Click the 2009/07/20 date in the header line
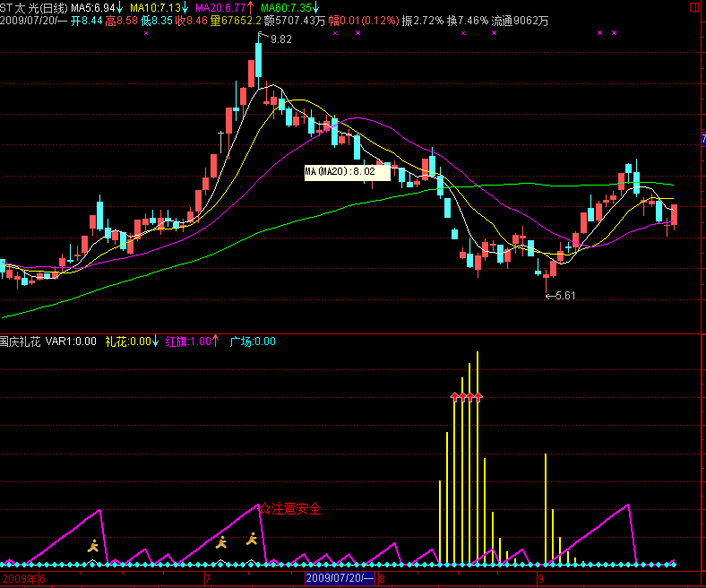Viewport: 706px width, 588px height. point(34,21)
